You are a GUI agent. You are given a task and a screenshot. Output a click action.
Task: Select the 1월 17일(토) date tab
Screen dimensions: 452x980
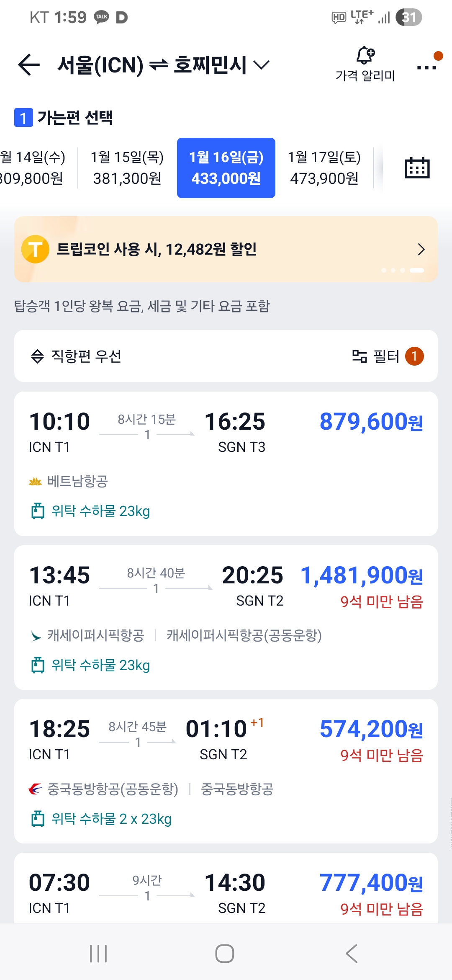point(324,168)
